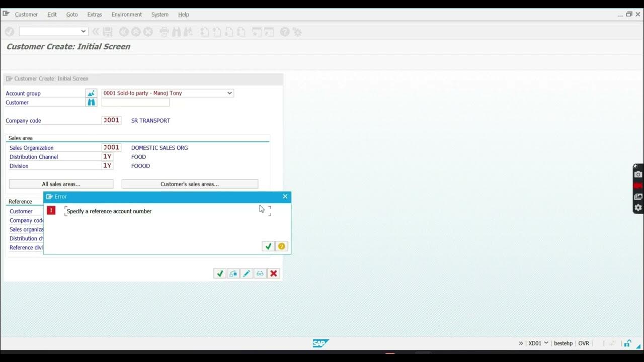The width and height of the screenshot is (644, 362).
Task: Click the Division field 1Y
Action: coord(107,165)
